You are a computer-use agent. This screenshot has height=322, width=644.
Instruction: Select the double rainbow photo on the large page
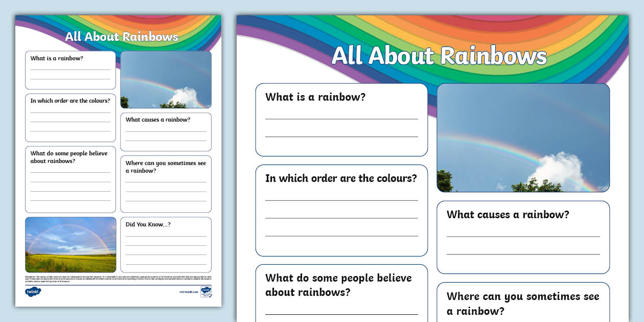pyautogui.click(x=522, y=137)
